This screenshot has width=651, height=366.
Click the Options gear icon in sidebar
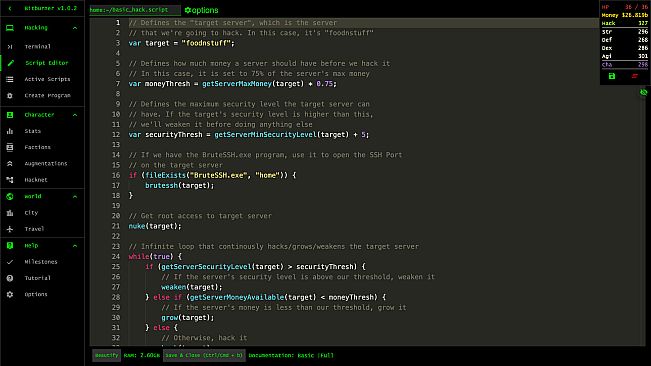10,294
